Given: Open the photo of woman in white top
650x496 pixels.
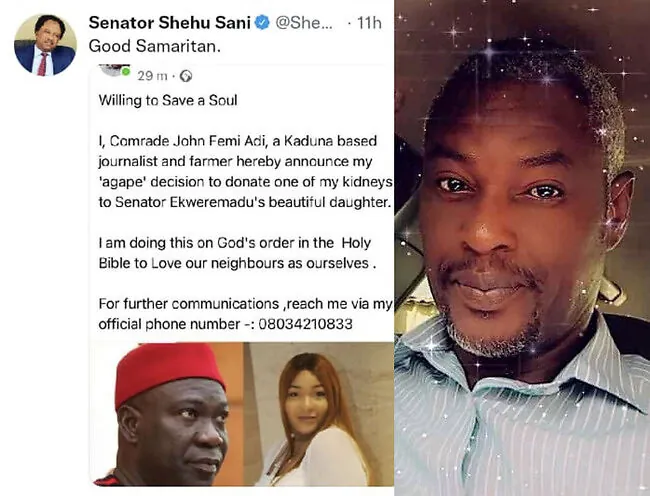Looking at the screenshot, I should [318, 414].
